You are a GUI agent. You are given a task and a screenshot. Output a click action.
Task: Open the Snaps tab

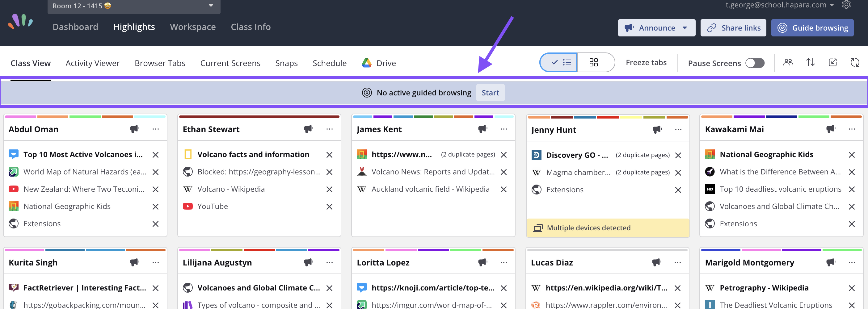[x=286, y=63]
